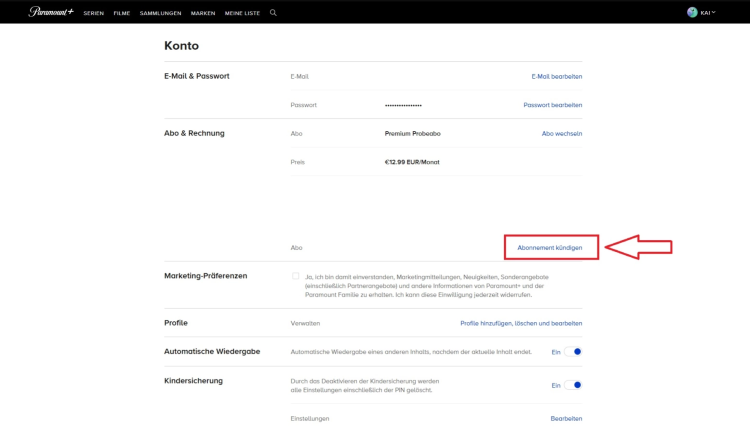Open search with the magnifying glass icon
Viewport: 750px width, 431px height.
(x=273, y=13)
